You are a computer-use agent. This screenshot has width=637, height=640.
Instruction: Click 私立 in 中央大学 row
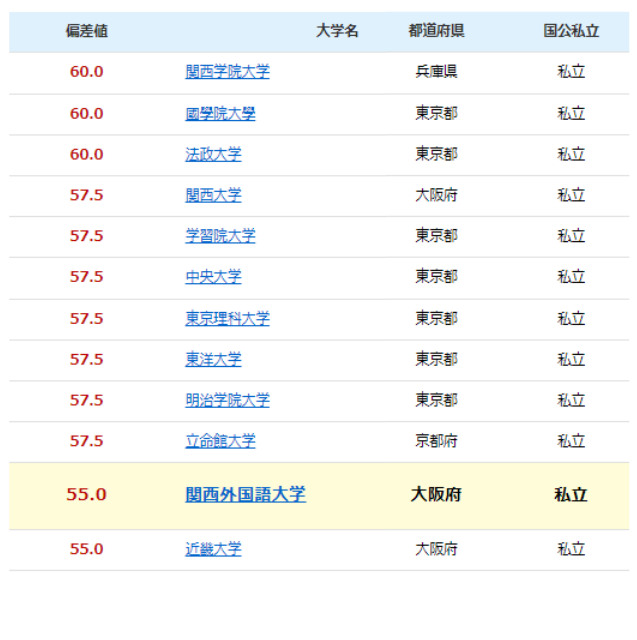click(571, 277)
